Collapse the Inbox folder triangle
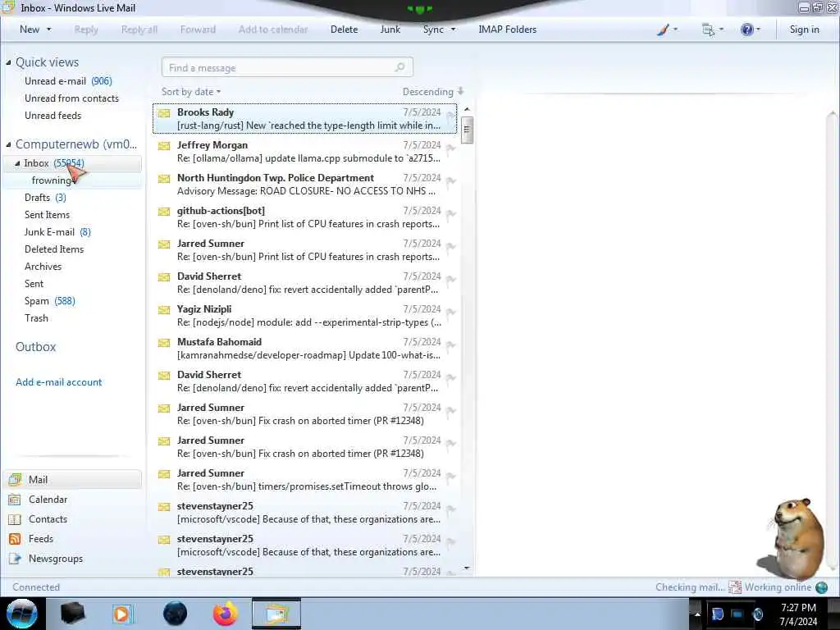The height and width of the screenshot is (630, 840). click(x=17, y=163)
